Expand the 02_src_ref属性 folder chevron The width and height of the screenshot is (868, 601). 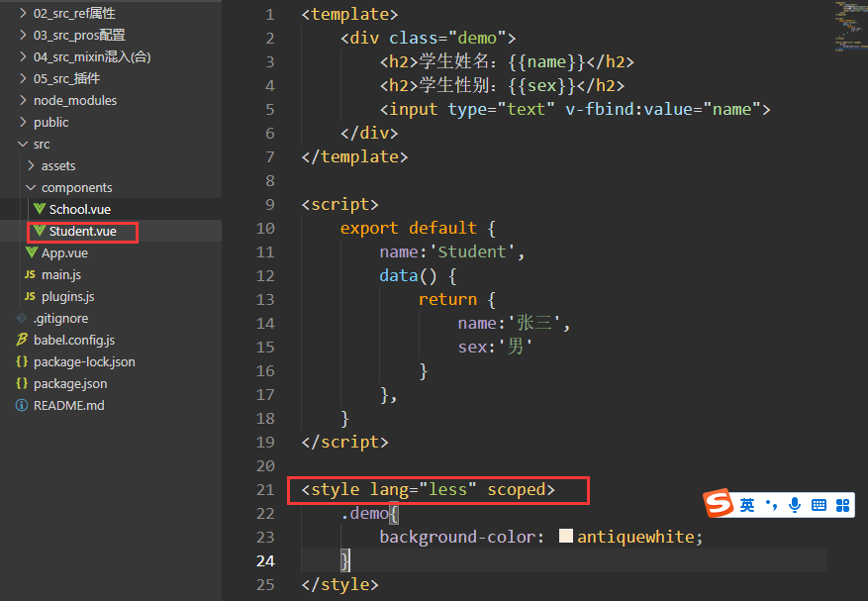pos(23,13)
